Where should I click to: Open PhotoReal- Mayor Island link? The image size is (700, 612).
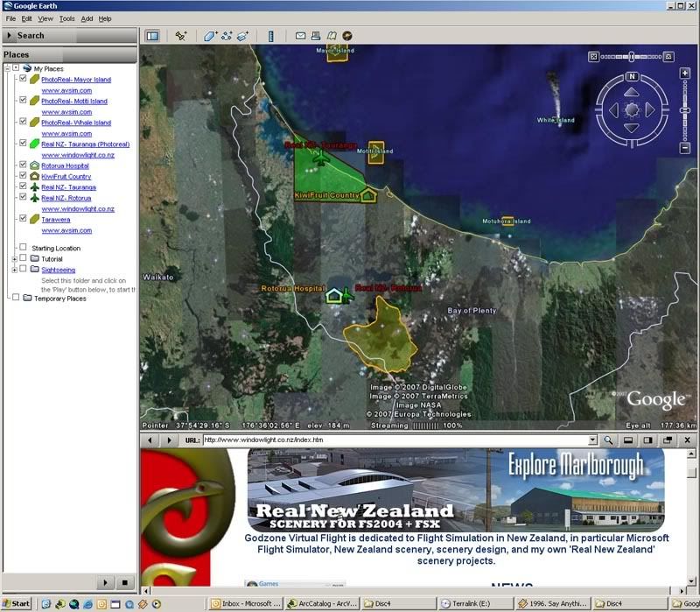click(x=76, y=80)
